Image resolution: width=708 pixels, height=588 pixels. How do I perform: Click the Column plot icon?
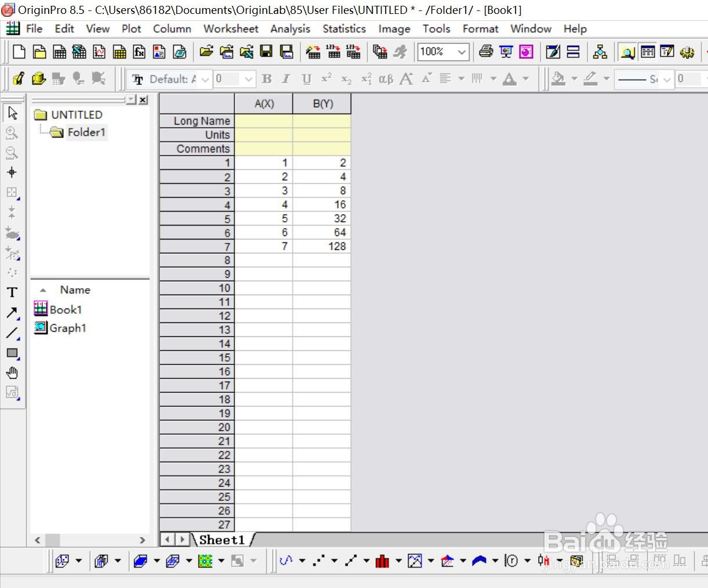tap(382, 560)
